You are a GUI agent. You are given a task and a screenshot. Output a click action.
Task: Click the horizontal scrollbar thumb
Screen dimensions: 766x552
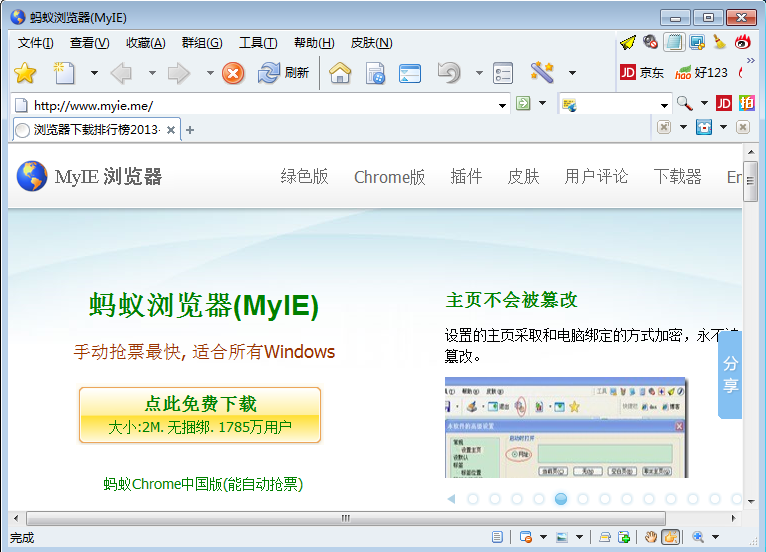click(x=346, y=518)
